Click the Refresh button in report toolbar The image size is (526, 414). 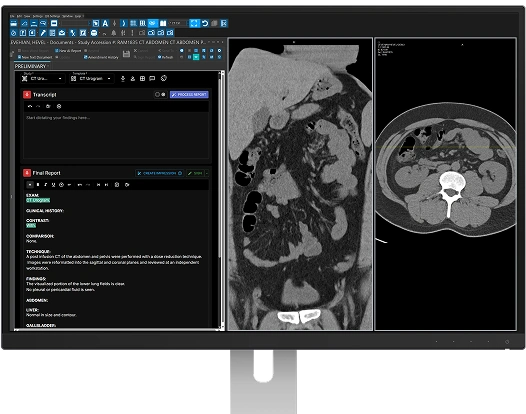[165, 57]
